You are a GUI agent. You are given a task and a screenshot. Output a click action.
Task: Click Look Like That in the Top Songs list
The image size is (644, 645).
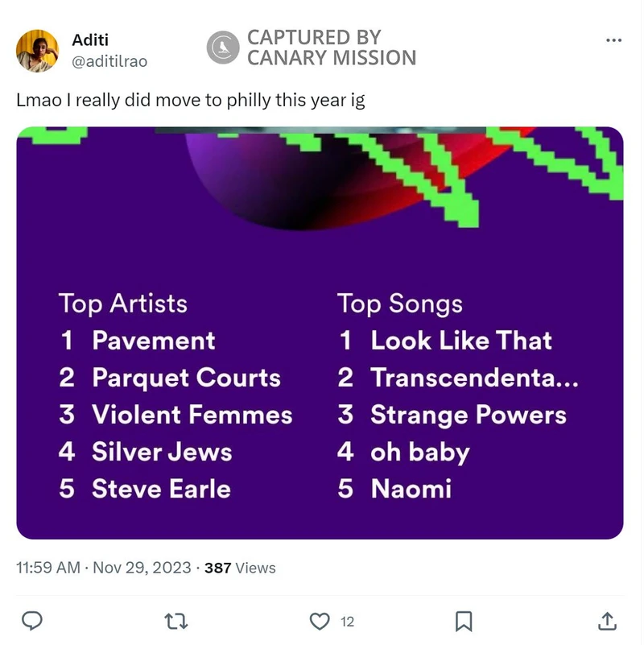pos(461,341)
